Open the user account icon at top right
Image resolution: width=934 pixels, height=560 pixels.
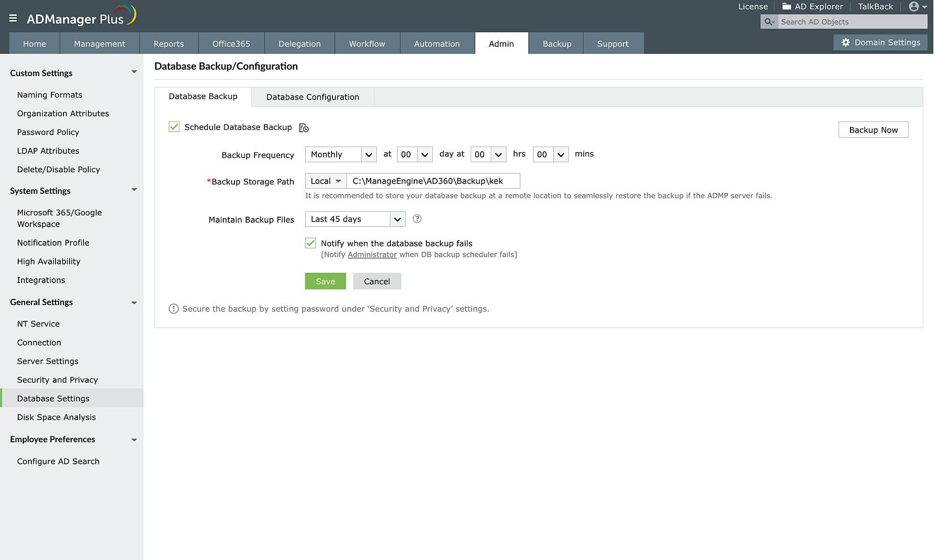[x=915, y=7]
